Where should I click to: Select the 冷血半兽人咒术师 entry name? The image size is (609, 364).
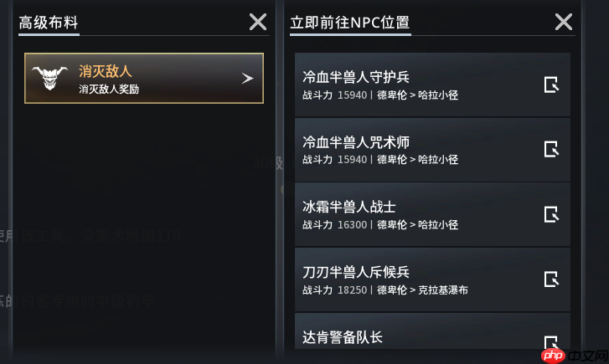(x=356, y=141)
